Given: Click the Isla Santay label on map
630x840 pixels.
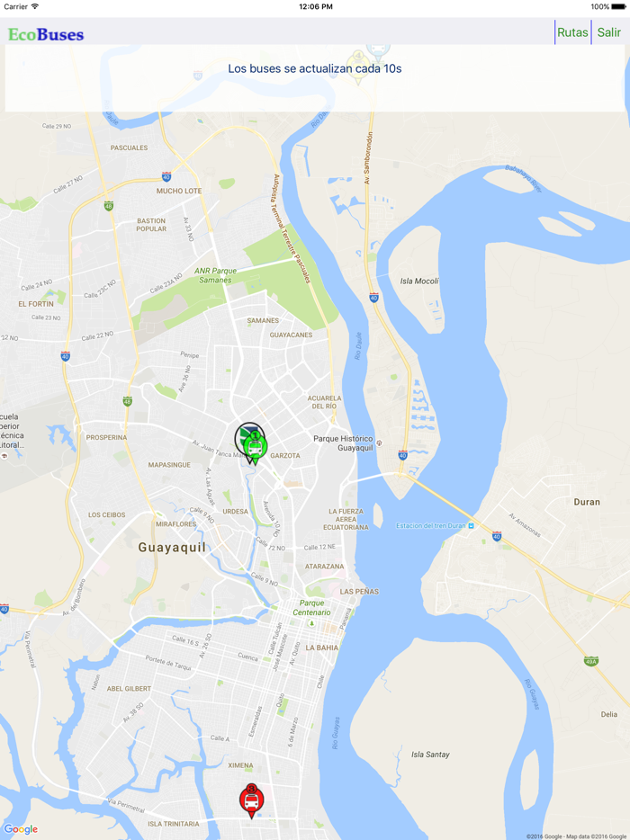Looking at the screenshot, I should click(x=430, y=755).
